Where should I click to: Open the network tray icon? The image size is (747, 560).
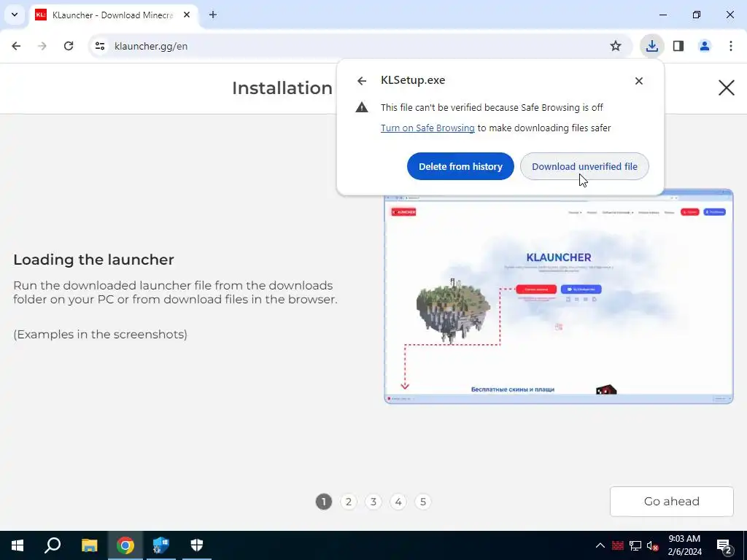point(635,545)
